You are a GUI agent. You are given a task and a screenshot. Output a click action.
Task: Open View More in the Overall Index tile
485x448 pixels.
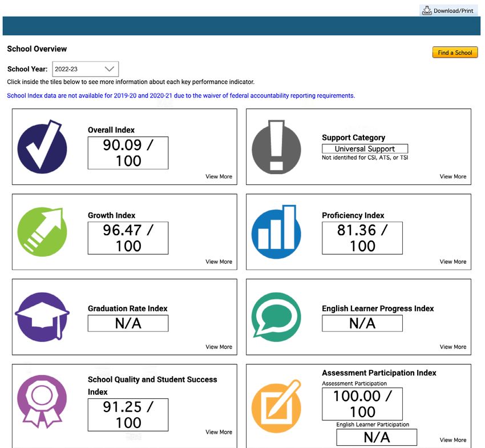(x=219, y=176)
